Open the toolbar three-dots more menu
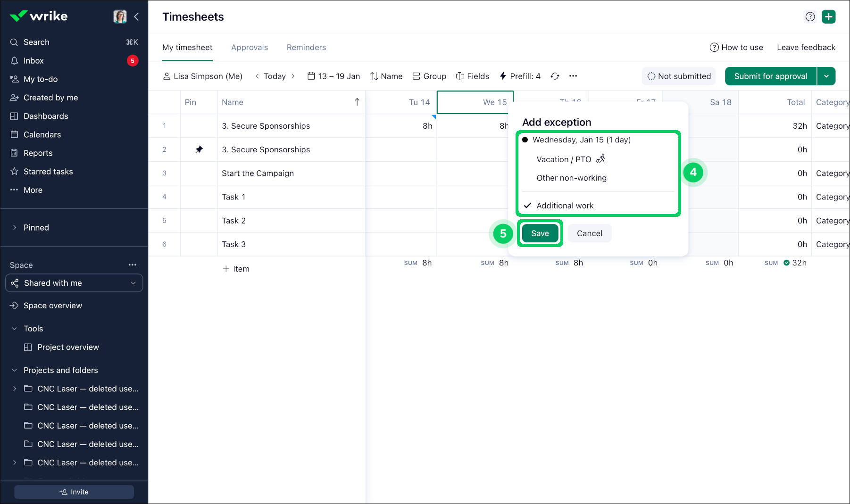 (x=573, y=76)
